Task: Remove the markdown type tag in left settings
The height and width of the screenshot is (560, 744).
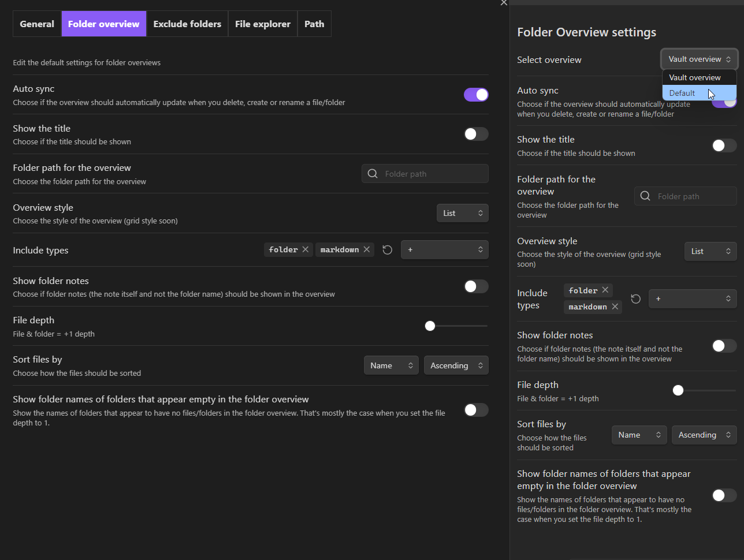Action: tap(367, 249)
